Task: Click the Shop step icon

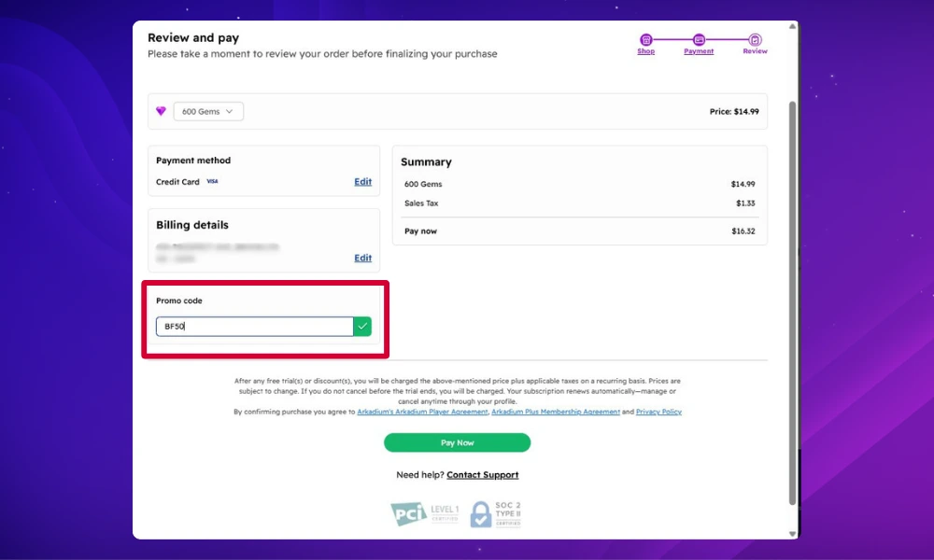Action: point(645,38)
